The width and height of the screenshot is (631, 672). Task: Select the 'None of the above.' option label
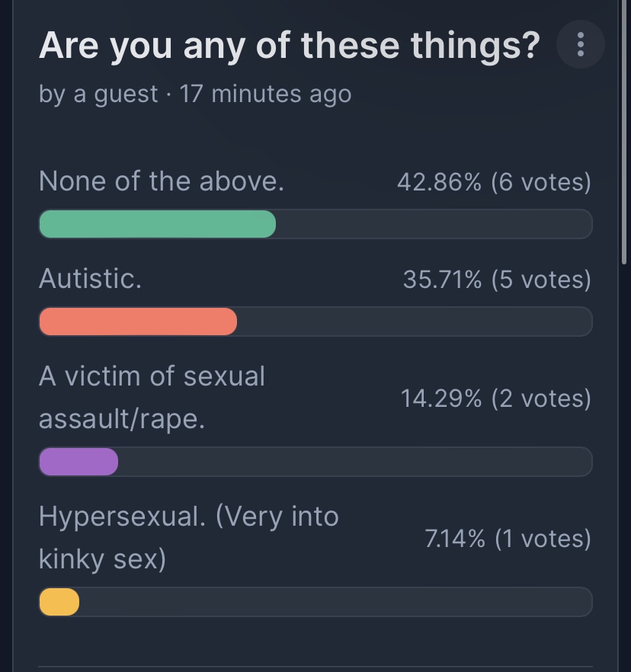(162, 181)
